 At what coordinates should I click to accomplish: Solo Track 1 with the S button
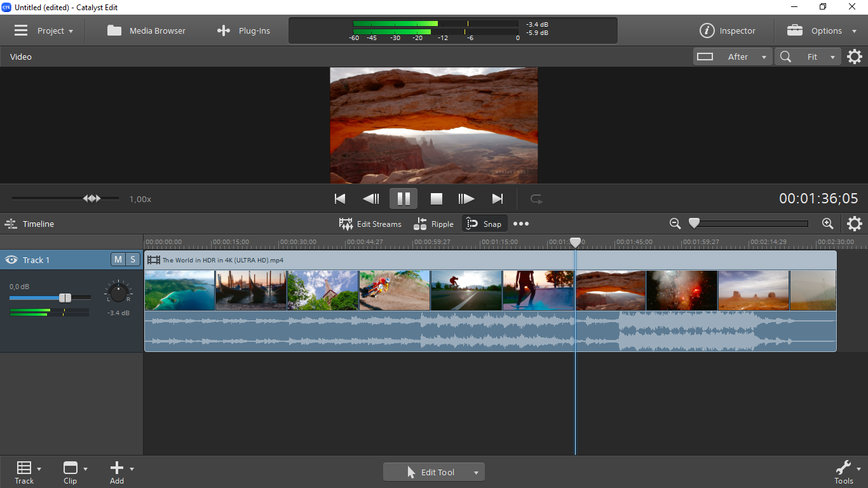(x=133, y=259)
